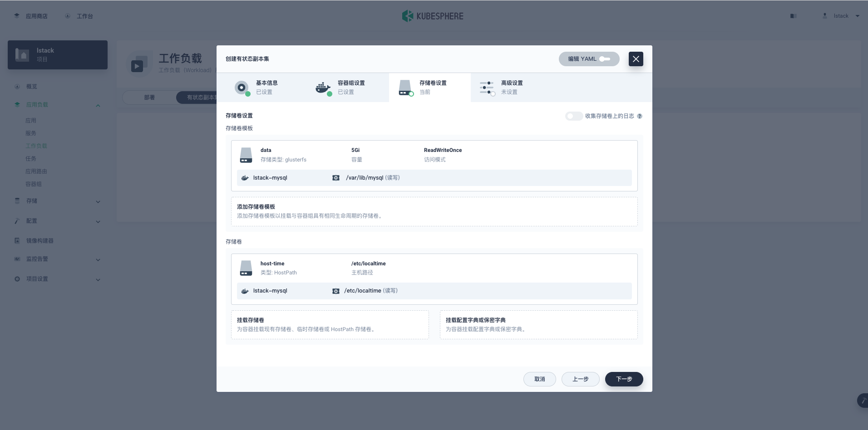Expand the 存储 section chevron

(x=98, y=202)
